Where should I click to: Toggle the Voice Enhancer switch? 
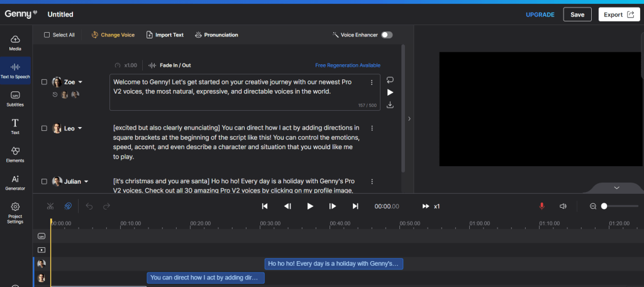(387, 35)
